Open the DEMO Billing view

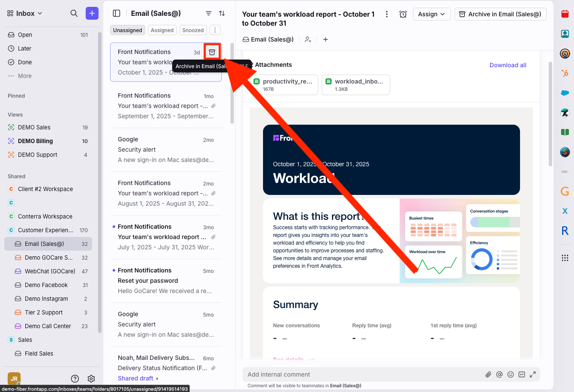point(35,141)
